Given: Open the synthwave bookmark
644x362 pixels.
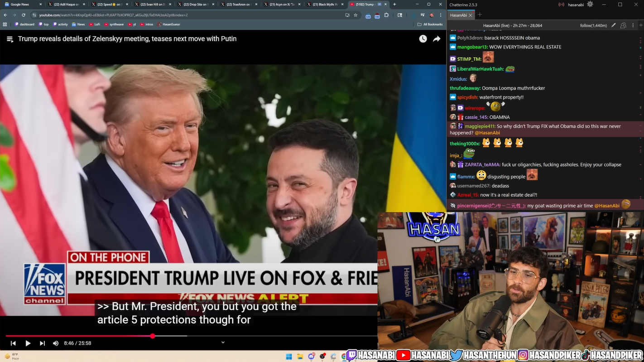Looking at the screenshot, I should pyautogui.click(x=114, y=24).
